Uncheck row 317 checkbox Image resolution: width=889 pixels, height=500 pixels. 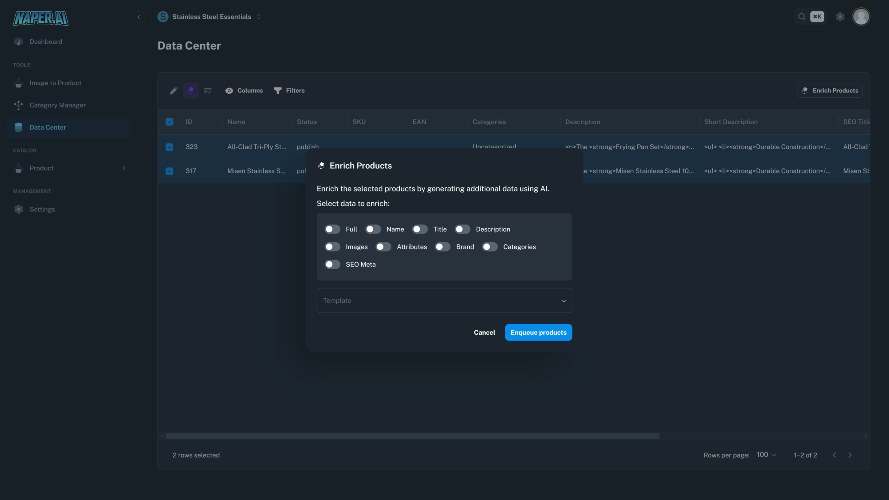pos(170,171)
